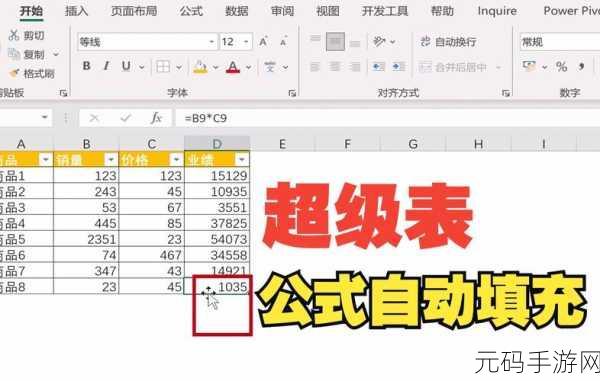Click text orientation icon

click(379, 41)
